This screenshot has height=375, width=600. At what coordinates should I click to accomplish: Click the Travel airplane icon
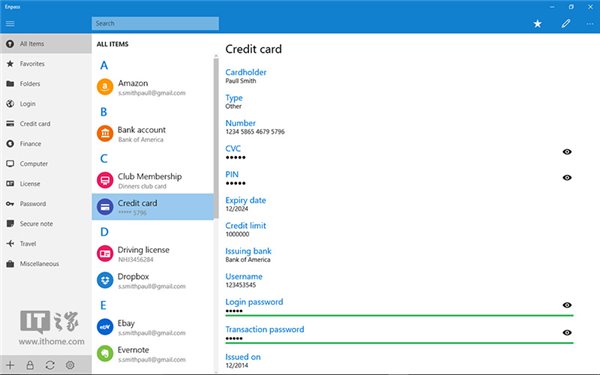[10, 243]
